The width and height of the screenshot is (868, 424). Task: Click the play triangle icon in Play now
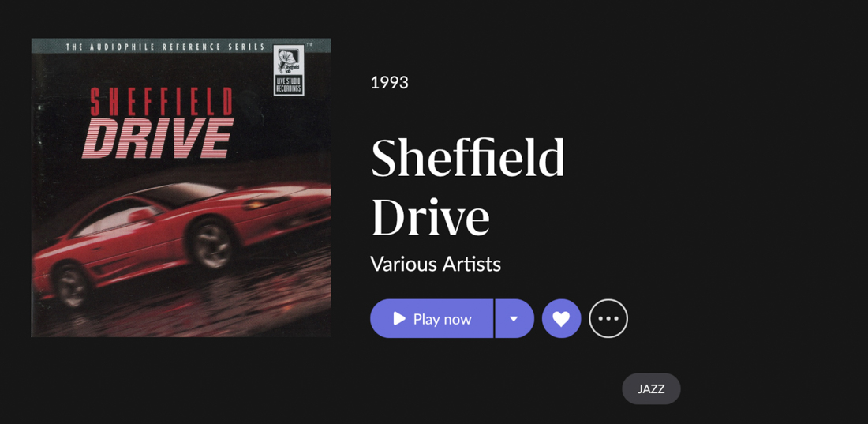[x=399, y=318]
